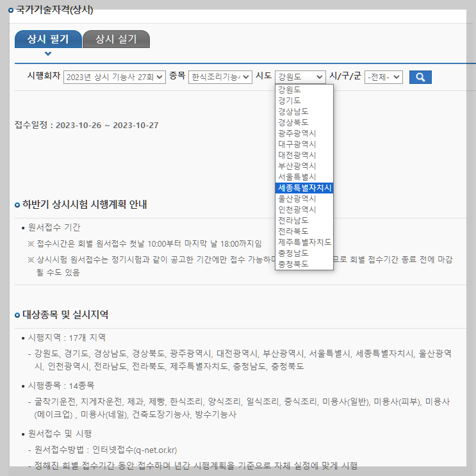
Task: Collapse the 시도 dropdown showing 강원도
Action: [300, 77]
